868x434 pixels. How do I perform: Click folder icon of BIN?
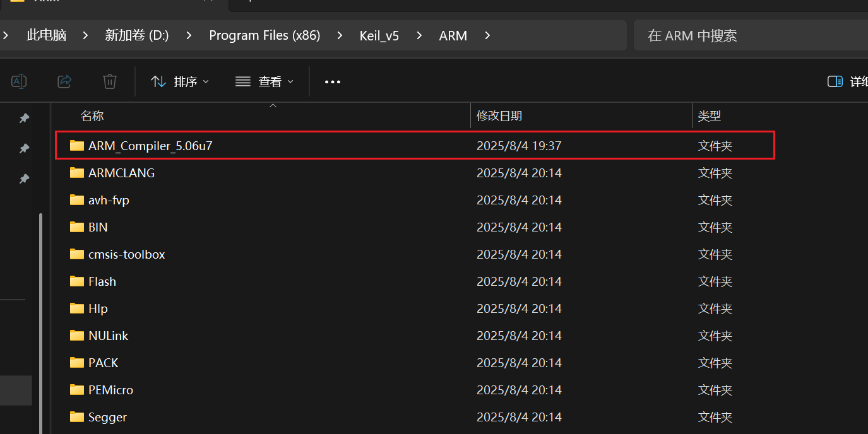pos(77,227)
